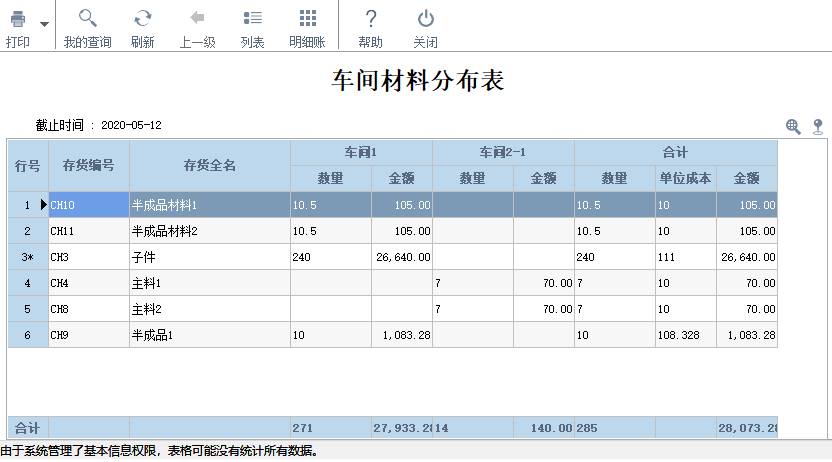Click the 车间2-1 column group header
Screen dimensions: 832x462
(503, 152)
